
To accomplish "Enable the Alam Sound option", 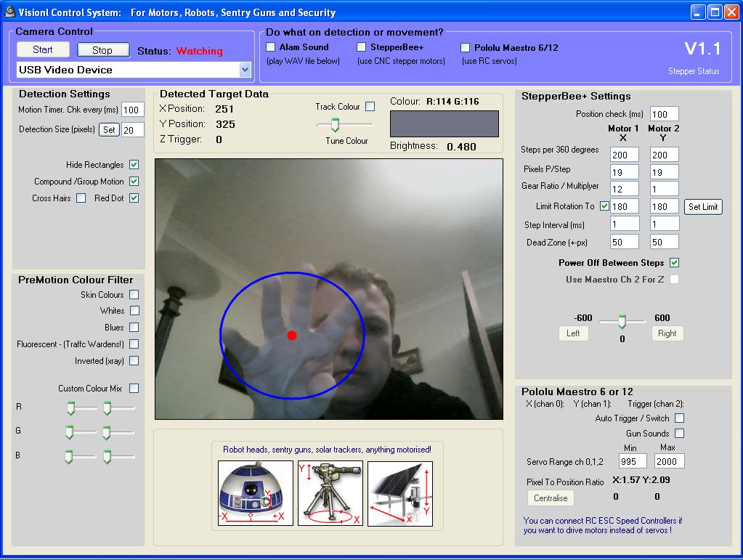I will 272,46.
